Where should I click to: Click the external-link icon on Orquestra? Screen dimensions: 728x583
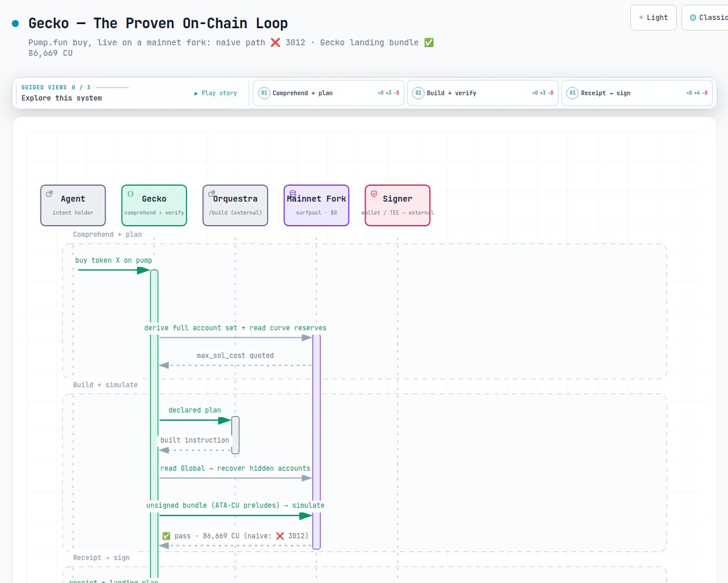[x=212, y=193]
